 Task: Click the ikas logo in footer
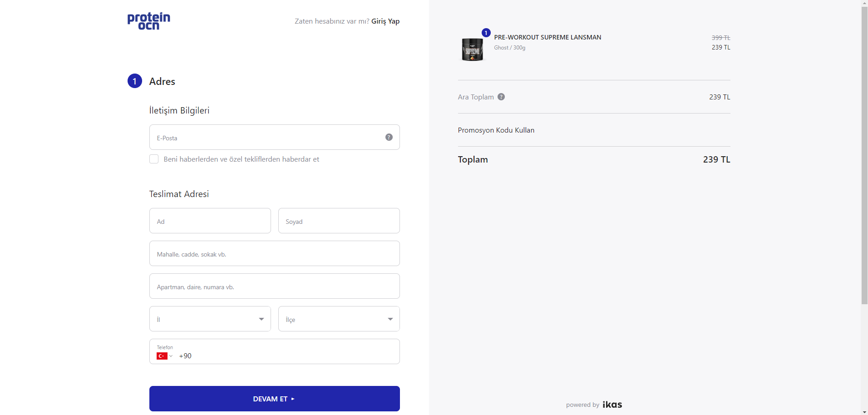click(612, 405)
